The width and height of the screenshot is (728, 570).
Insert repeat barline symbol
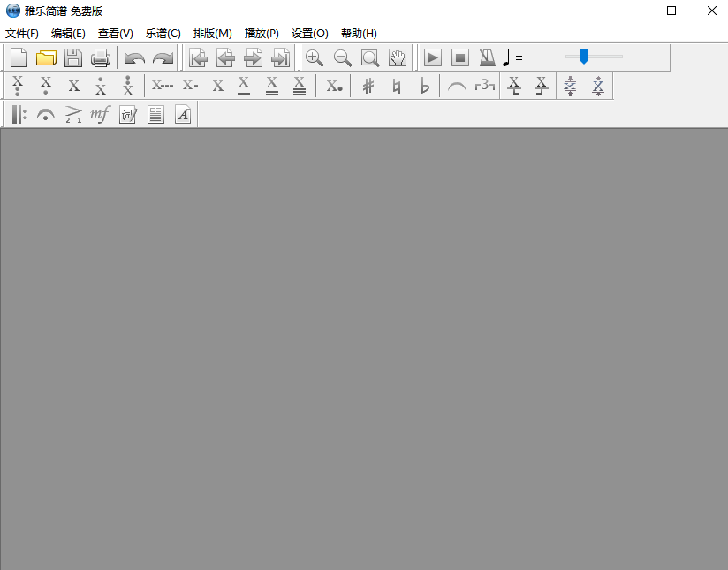click(19, 114)
